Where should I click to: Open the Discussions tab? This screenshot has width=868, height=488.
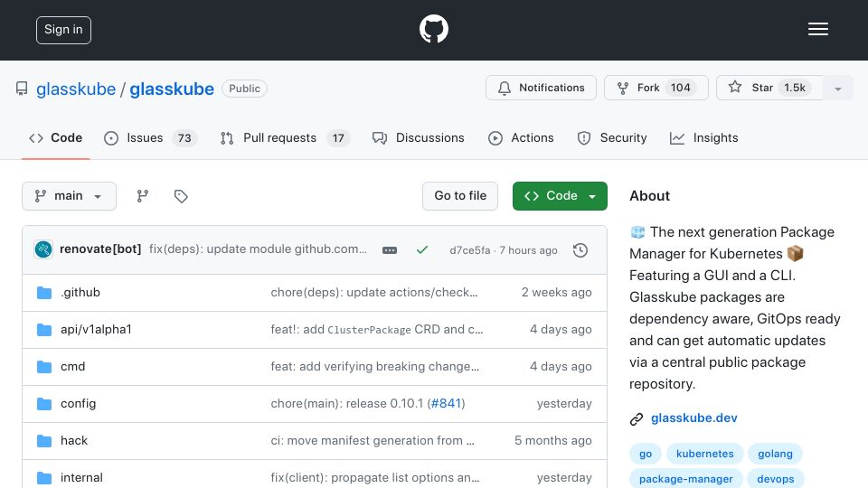(x=418, y=137)
